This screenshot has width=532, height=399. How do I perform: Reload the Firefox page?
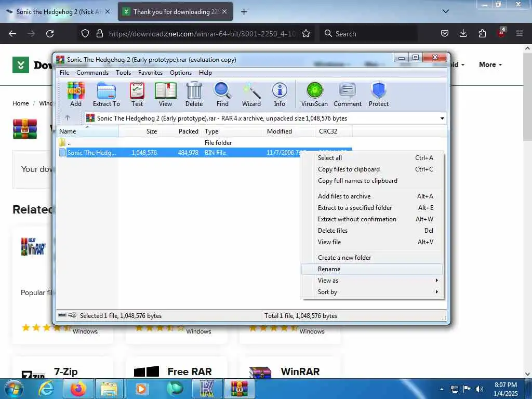tap(50, 34)
